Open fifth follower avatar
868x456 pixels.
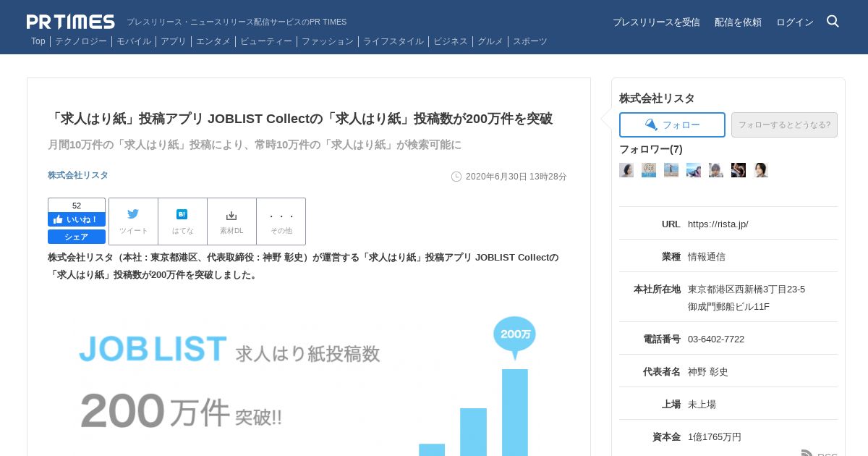tap(716, 170)
